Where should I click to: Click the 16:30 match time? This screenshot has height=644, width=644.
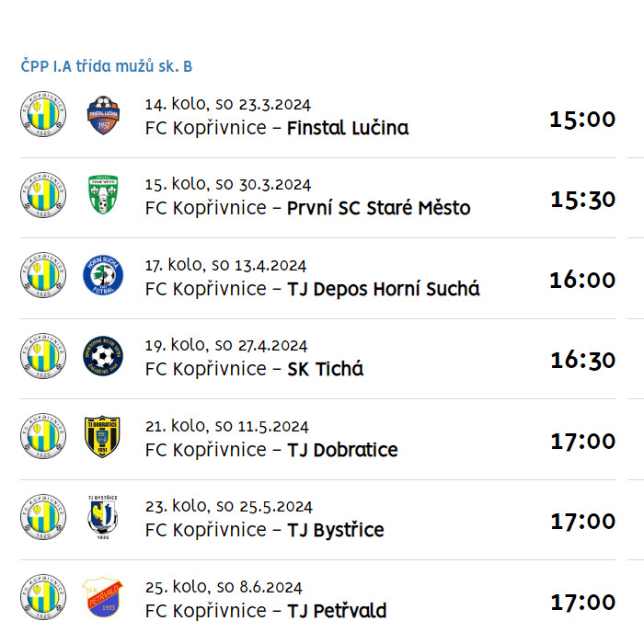tap(582, 361)
